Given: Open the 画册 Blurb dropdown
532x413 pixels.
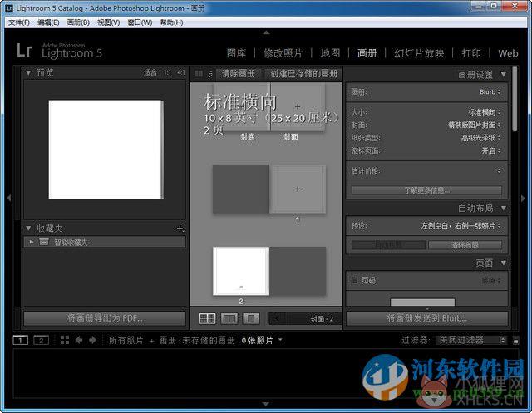Looking at the screenshot, I should pos(490,92).
